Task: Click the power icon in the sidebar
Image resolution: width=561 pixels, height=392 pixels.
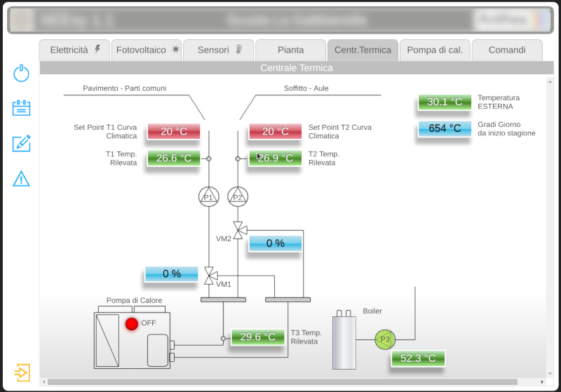Action: click(21, 73)
